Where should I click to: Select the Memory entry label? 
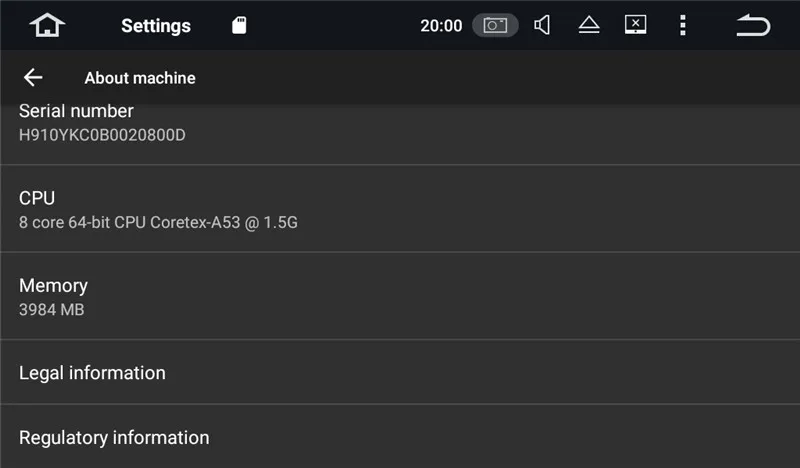(x=53, y=285)
